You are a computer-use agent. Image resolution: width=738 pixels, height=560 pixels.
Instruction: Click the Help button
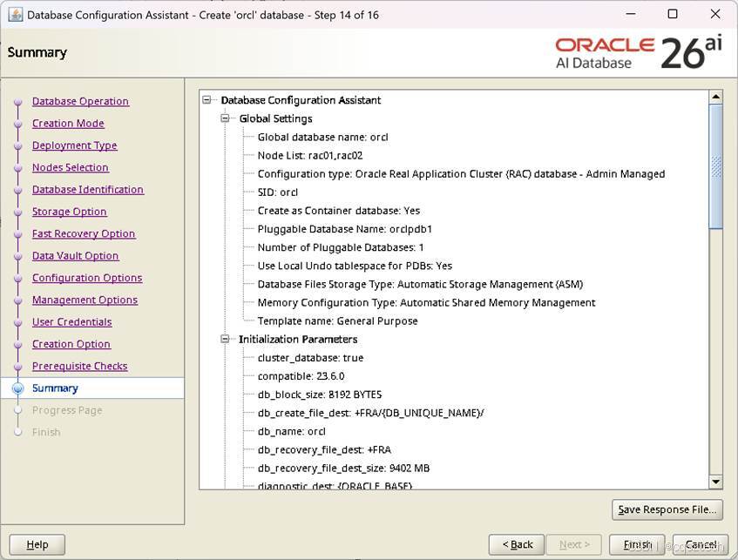pos(37,545)
